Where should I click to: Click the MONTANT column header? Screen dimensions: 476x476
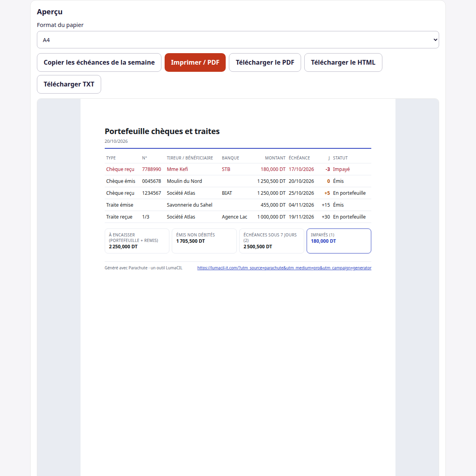pos(275,158)
